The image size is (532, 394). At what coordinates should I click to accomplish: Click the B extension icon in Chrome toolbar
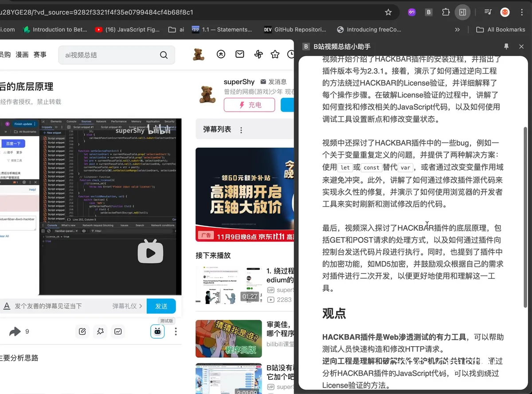pyautogui.click(x=429, y=12)
